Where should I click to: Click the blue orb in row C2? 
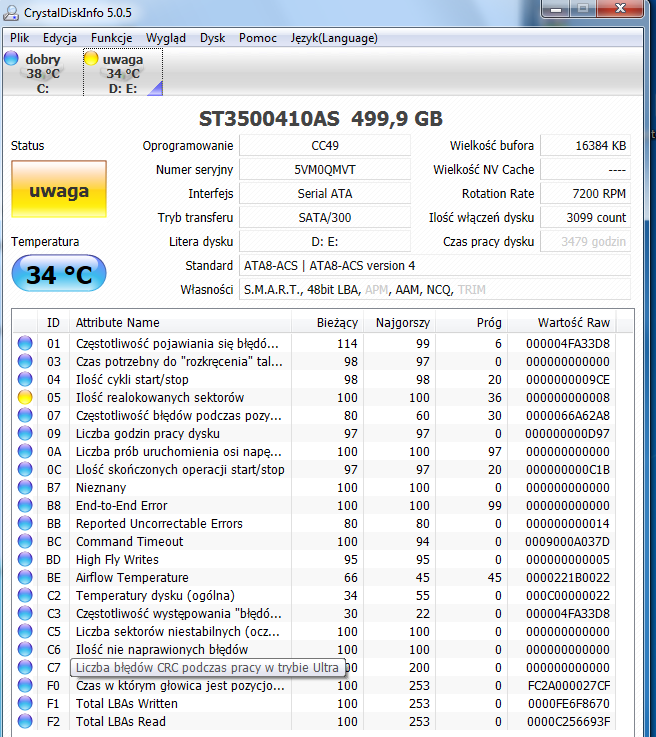25,595
